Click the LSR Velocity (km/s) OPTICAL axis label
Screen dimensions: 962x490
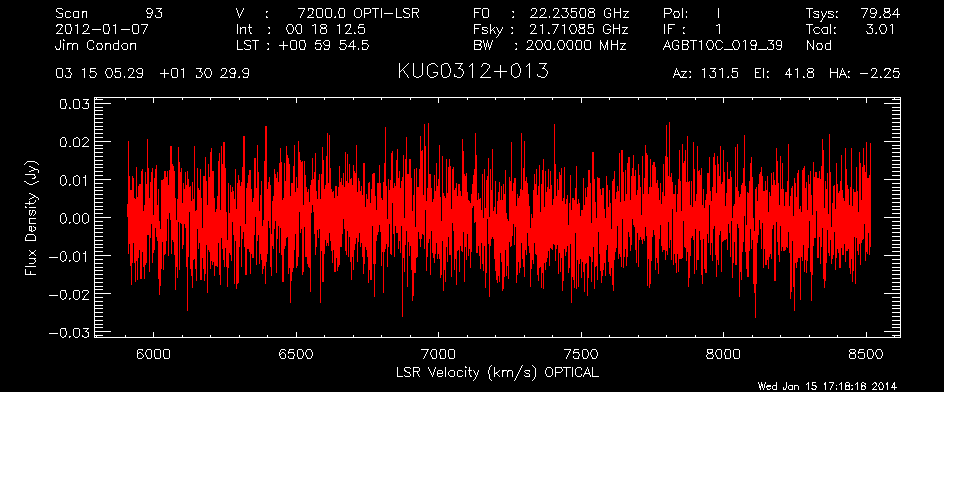(x=497, y=373)
